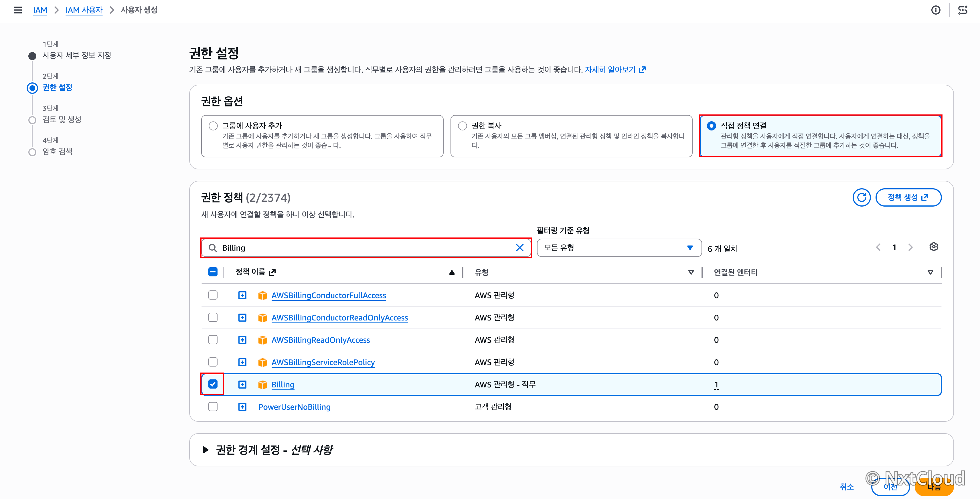Open the AWSBillingConductorReadOnlyAccess policy link

(340, 318)
